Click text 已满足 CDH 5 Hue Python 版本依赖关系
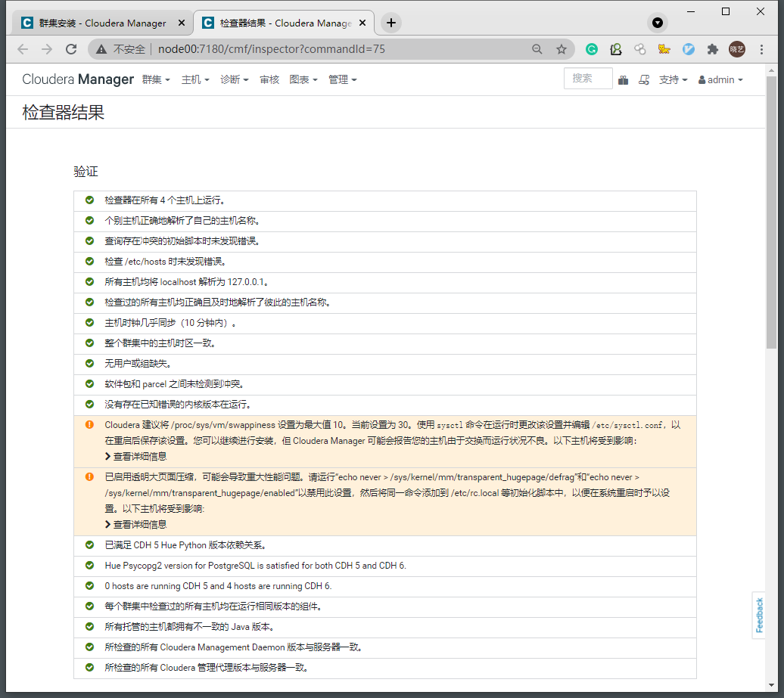This screenshot has height=698, width=784. 186,545
